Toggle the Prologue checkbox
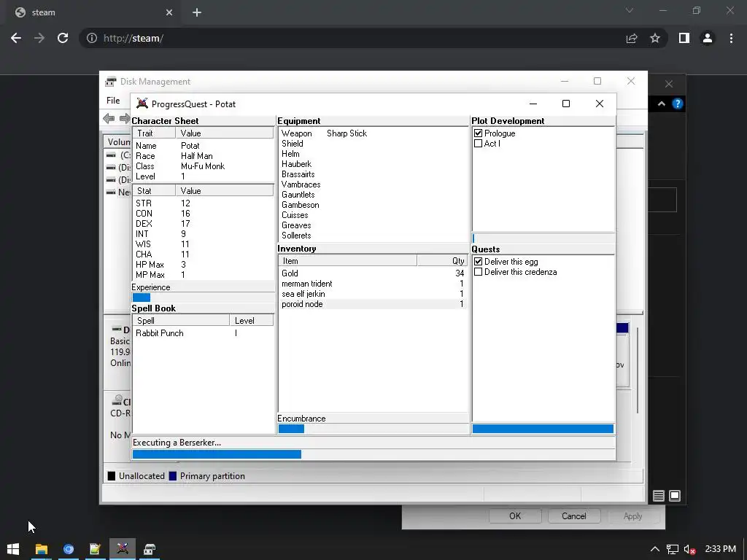 coord(479,133)
